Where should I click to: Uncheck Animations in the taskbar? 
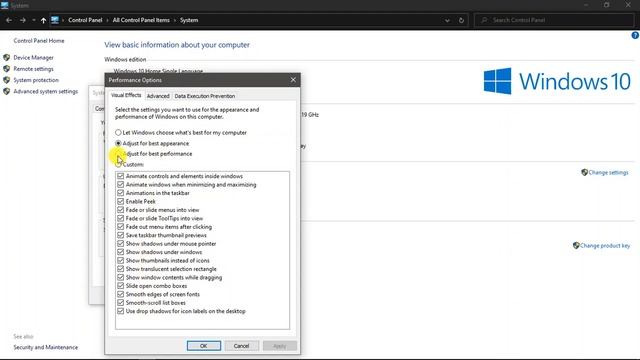pyautogui.click(x=120, y=193)
